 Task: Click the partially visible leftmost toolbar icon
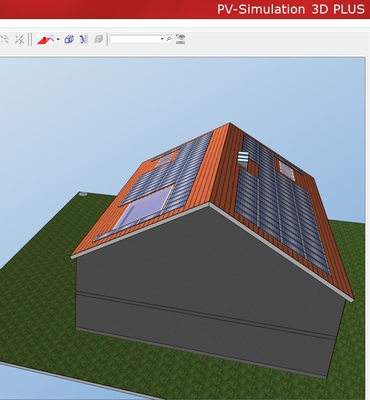click(x=4, y=40)
